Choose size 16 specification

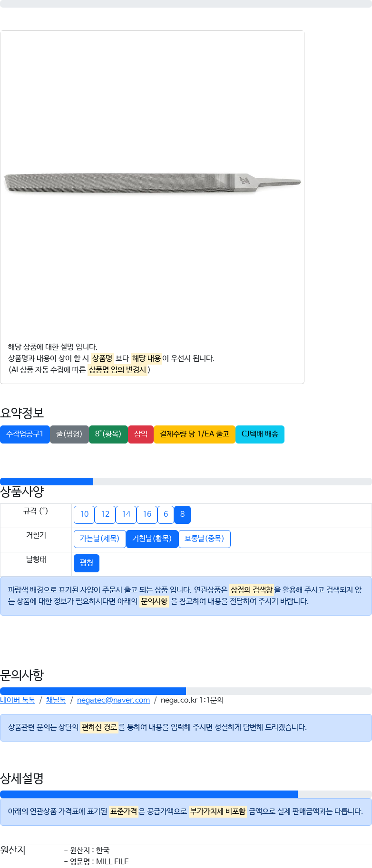147,514
